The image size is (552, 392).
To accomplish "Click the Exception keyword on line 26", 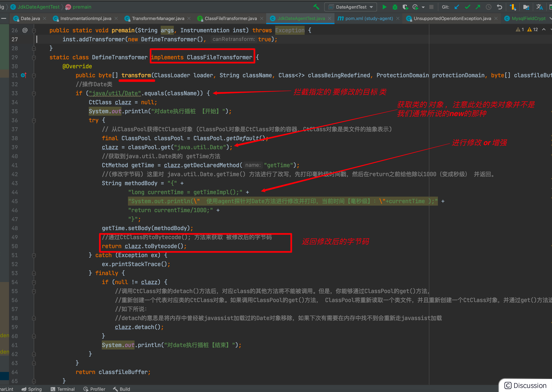I will pyautogui.click(x=290, y=30).
